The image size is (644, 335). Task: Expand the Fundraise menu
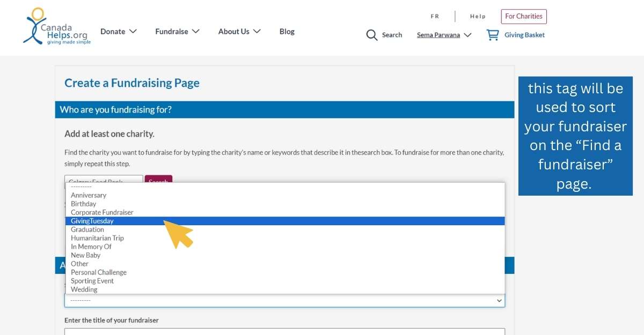coord(177,32)
